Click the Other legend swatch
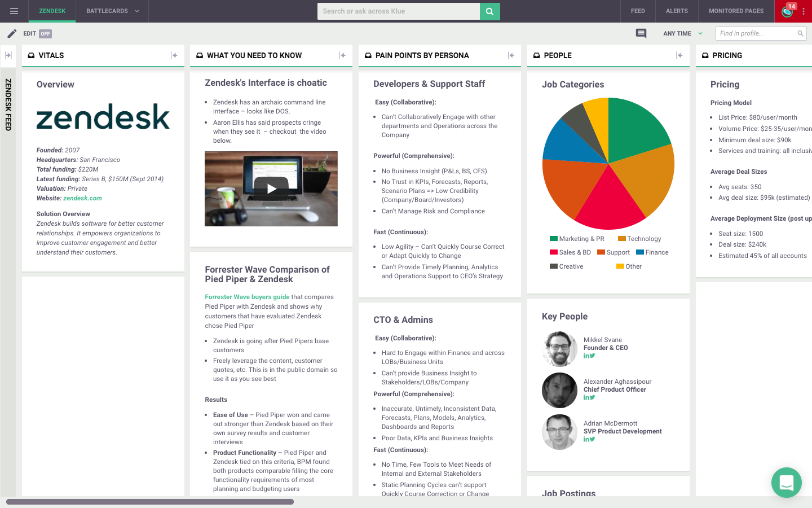812x508 pixels. [620, 266]
